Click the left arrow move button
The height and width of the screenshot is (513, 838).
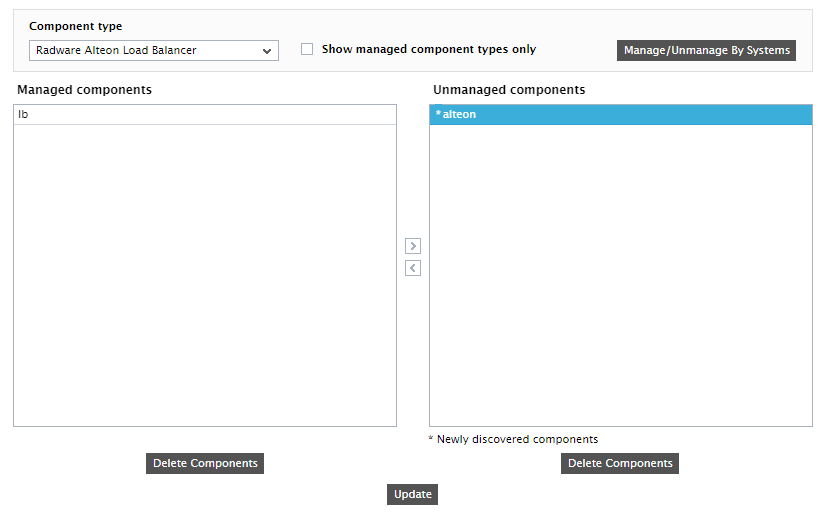tap(413, 268)
